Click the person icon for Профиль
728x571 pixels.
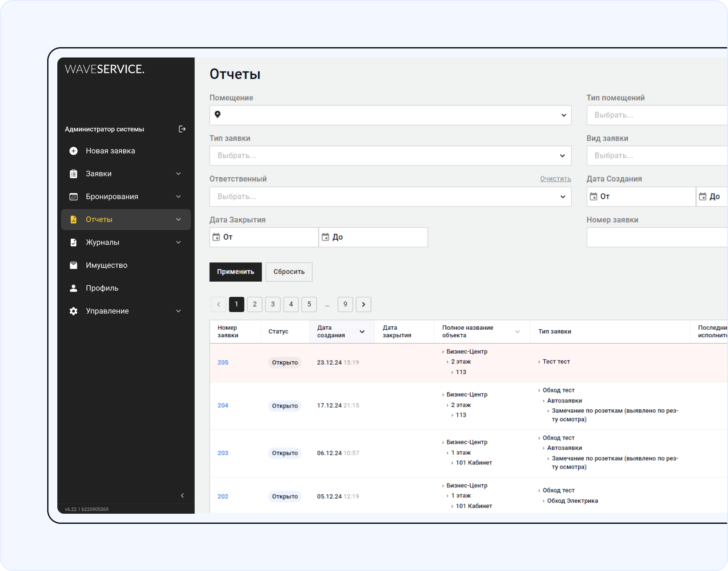click(x=73, y=288)
